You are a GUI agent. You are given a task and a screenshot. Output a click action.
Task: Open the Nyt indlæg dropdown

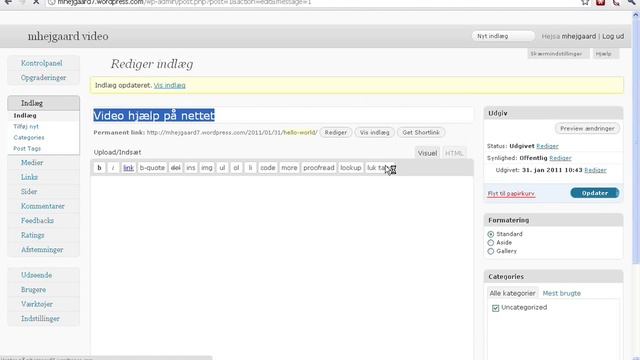(503, 36)
